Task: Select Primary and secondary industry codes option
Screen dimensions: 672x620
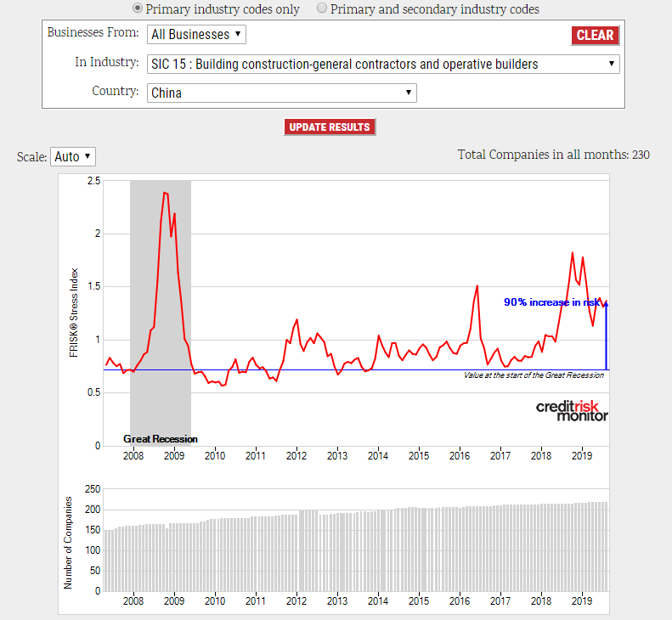Action: pyautogui.click(x=321, y=8)
